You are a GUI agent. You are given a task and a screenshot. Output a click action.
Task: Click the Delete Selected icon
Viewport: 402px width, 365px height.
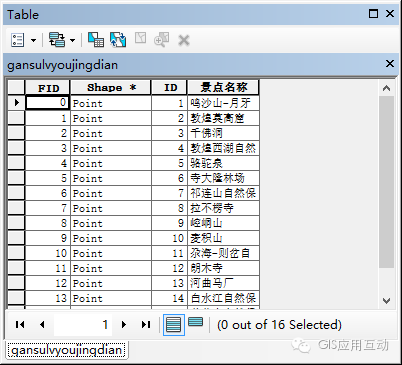(184, 40)
